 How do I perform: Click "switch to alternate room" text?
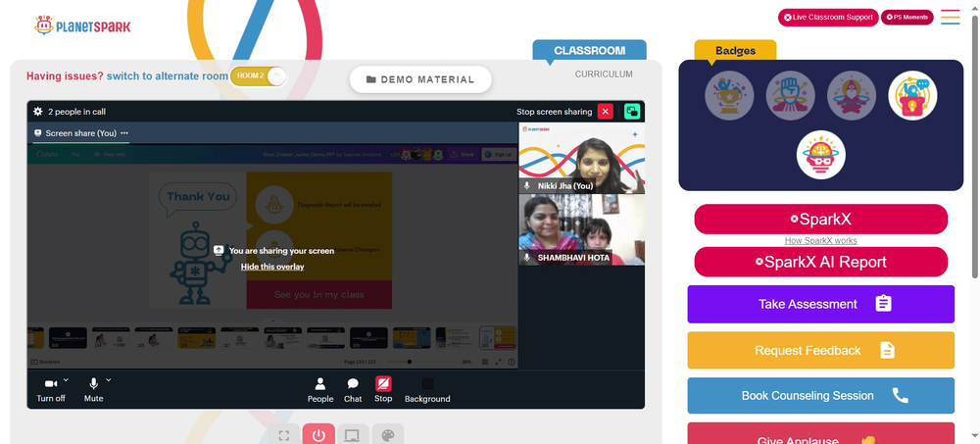tap(168, 76)
